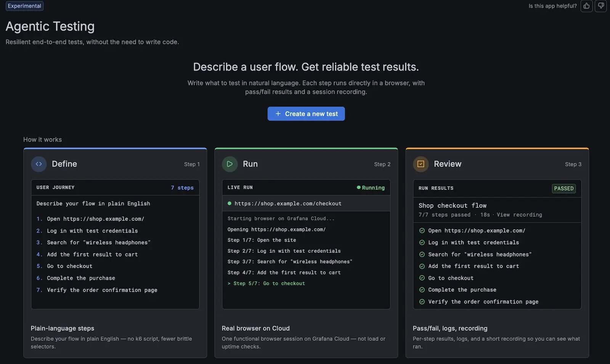
Task: Click the Review checkmark icon
Action: tap(421, 164)
